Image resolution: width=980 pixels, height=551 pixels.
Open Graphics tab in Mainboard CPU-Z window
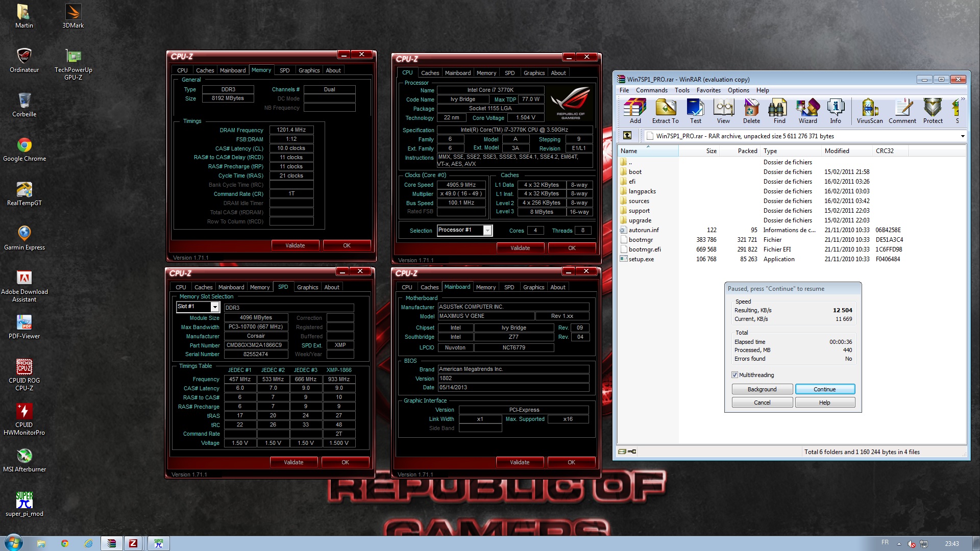(x=533, y=287)
